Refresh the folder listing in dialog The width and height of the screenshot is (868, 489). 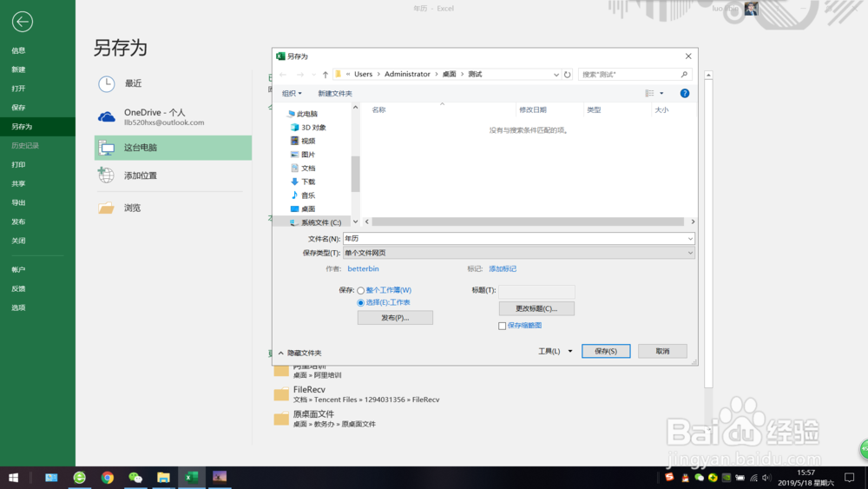(x=568, y=74)
